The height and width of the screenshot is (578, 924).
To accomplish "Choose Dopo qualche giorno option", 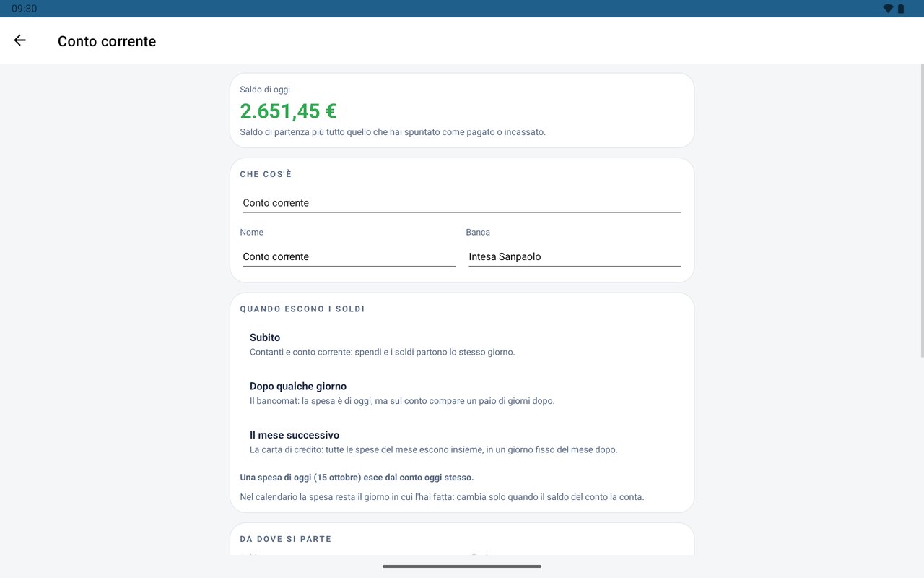I will [x=462, y=393].
